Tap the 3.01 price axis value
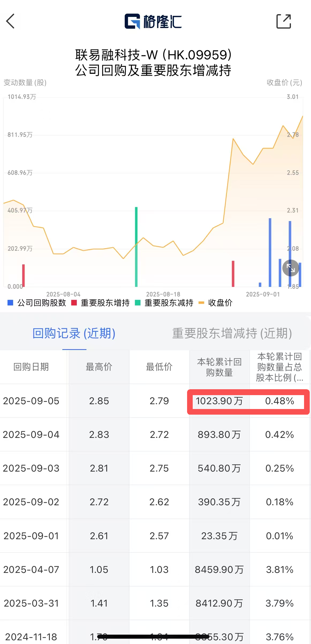This screenshot has width=311, height=644. (293, 97)
